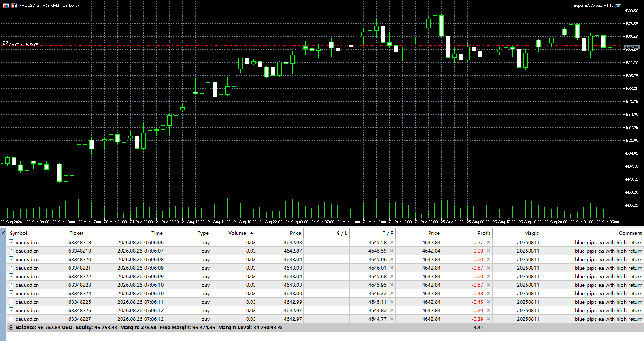Viewport: 644px width, 341px height.
Task: Click the Magic column header
Action: [x=531, y=233]
